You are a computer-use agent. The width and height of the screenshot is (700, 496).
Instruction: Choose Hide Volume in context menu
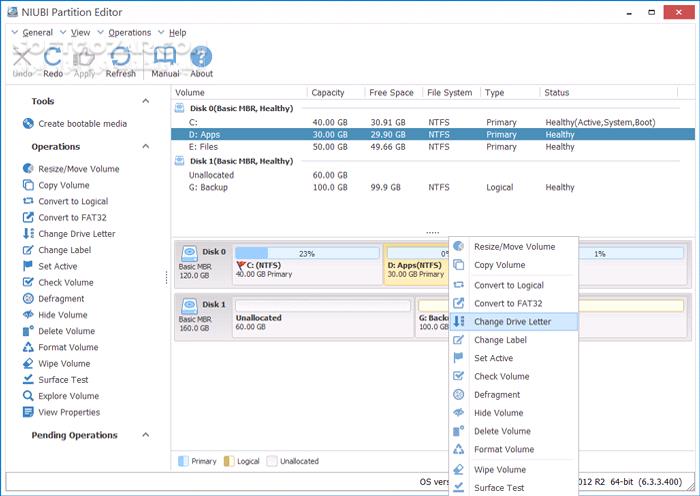tap(514, 413)
